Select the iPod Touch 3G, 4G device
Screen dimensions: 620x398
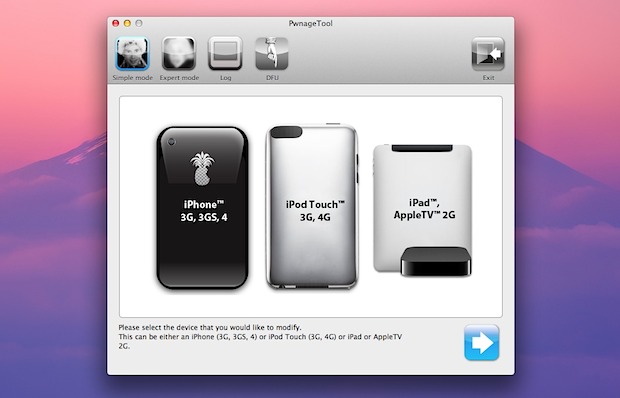click(312, 206)
